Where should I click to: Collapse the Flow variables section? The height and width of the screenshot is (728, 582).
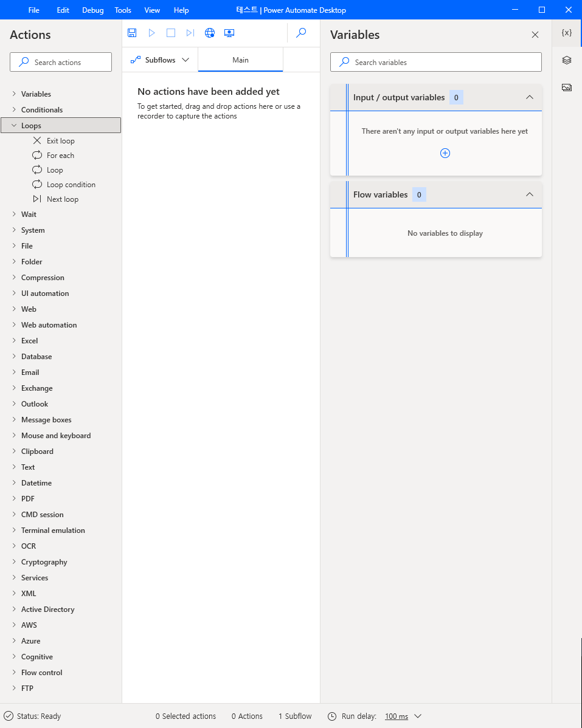530,194
